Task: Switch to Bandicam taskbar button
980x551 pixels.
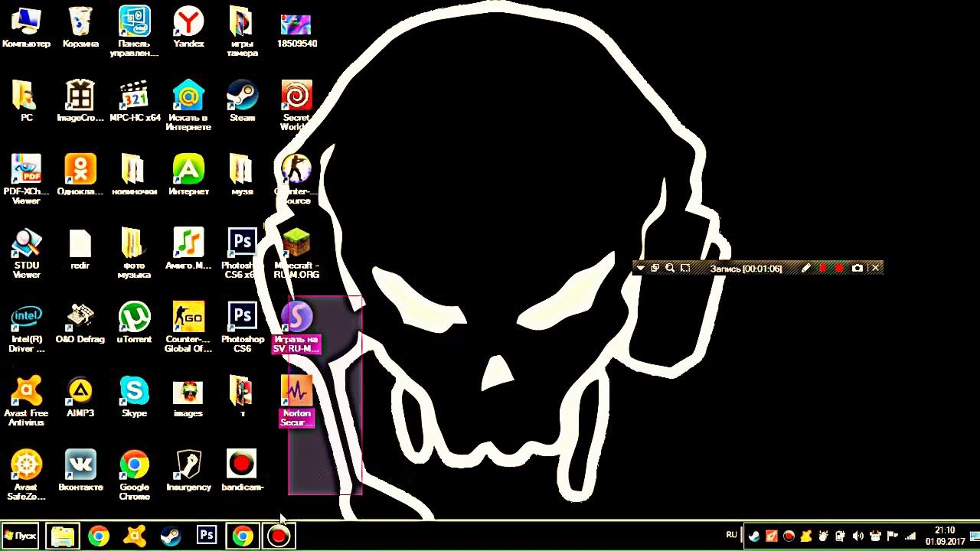Action: pyautogui.click(x=279, y=536)
